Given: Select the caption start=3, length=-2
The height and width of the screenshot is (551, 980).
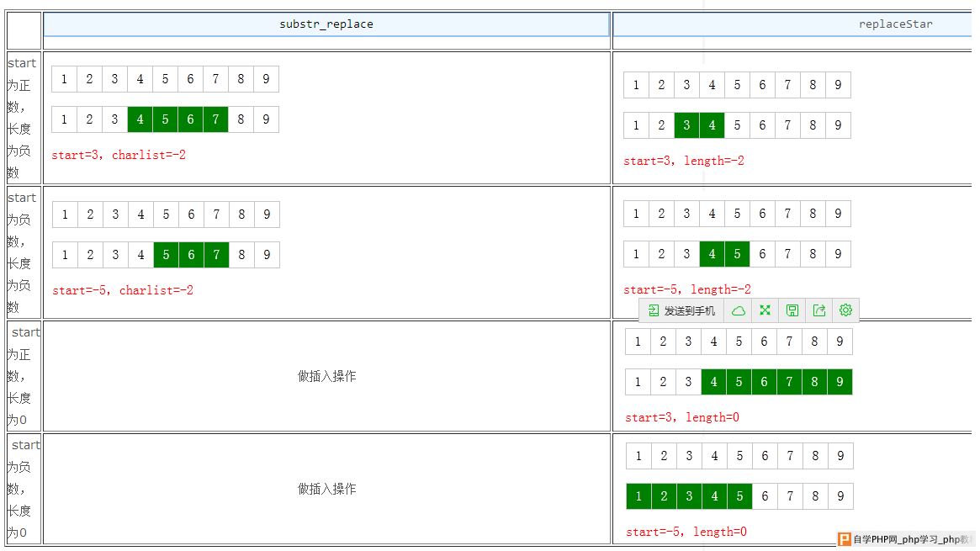Looking at the screenshot, I should coord(684,162).
